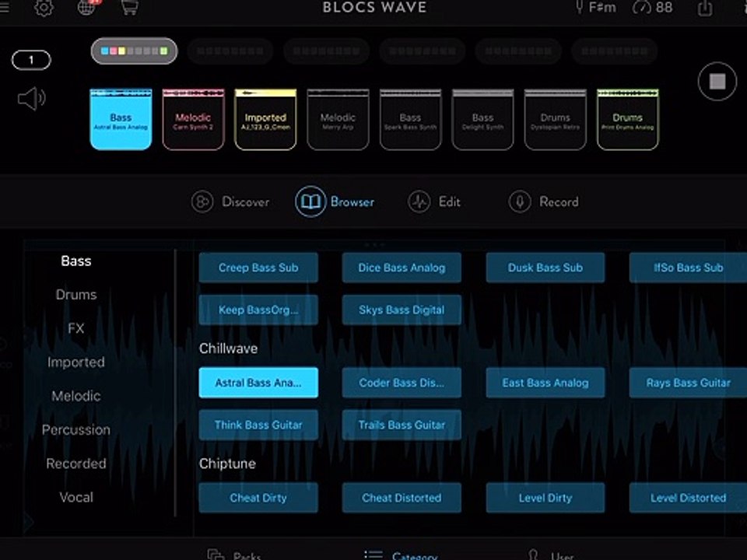Choose the IfSo Bass Sub loop
The height and width of the screenshot is (560, 747).
click(688, 268)
